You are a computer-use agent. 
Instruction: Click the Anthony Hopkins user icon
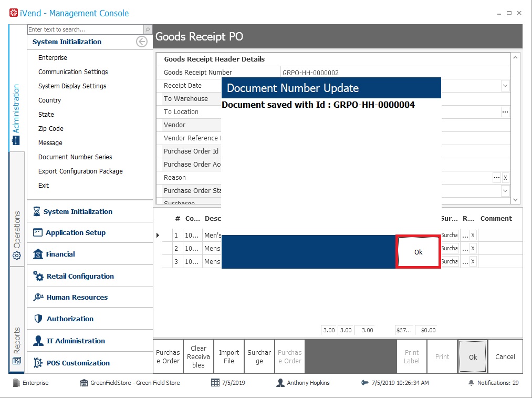pyautogui.click(x=280, y=383)
